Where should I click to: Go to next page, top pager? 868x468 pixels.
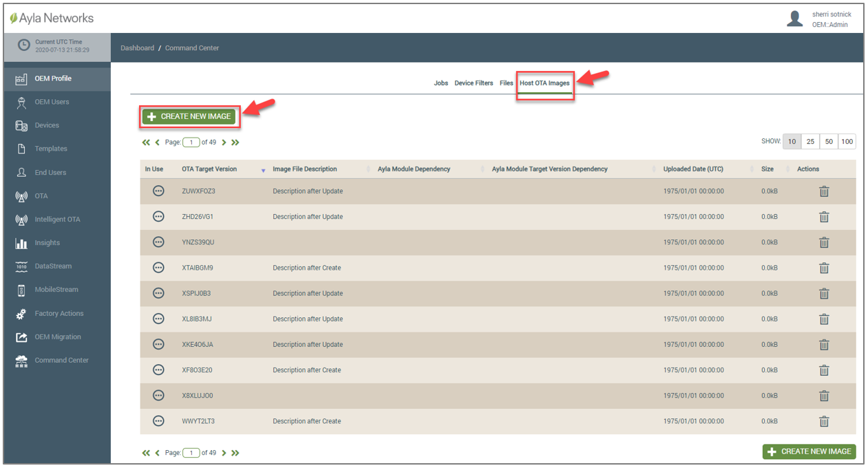pyautogui.click(x=224, y=142)
